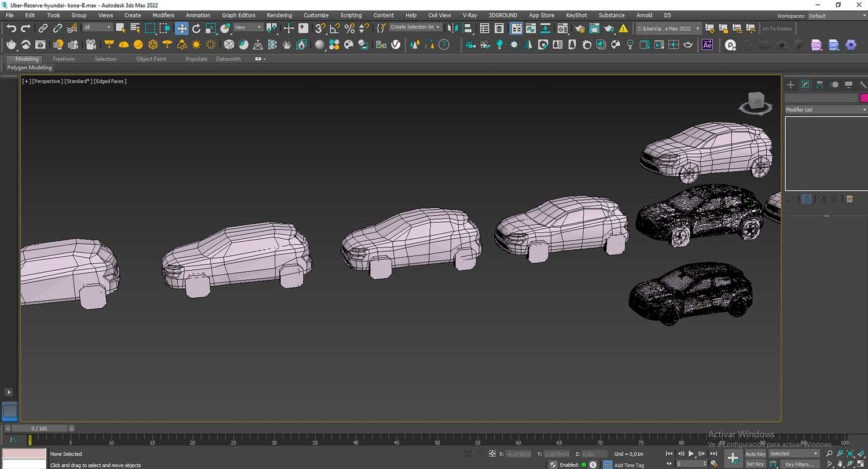Click the Set Key button
The width and height of the screenshot is (868, 469).
tap(755, 464)
